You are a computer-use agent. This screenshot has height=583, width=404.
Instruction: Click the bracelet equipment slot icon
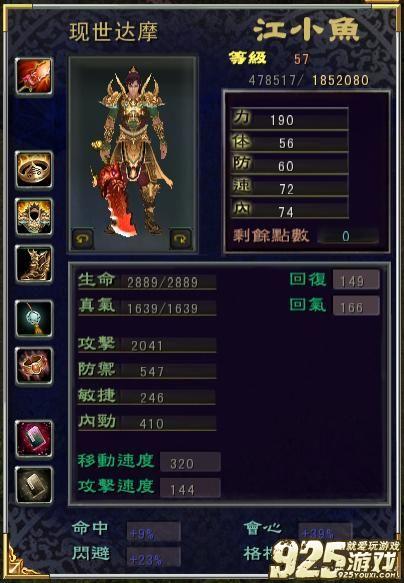34,365
